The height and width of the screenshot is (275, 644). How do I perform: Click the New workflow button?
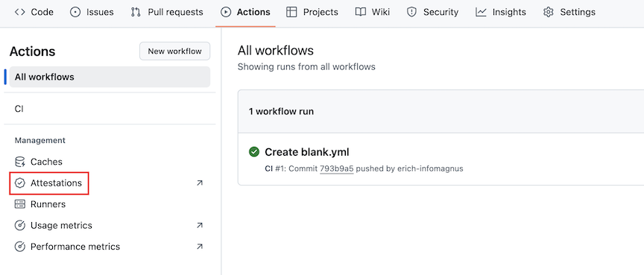(175, 51)
